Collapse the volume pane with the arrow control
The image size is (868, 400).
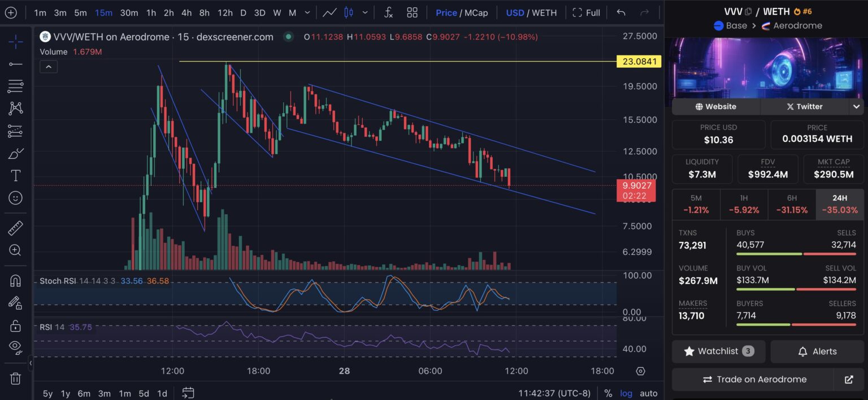coord(49,66)
